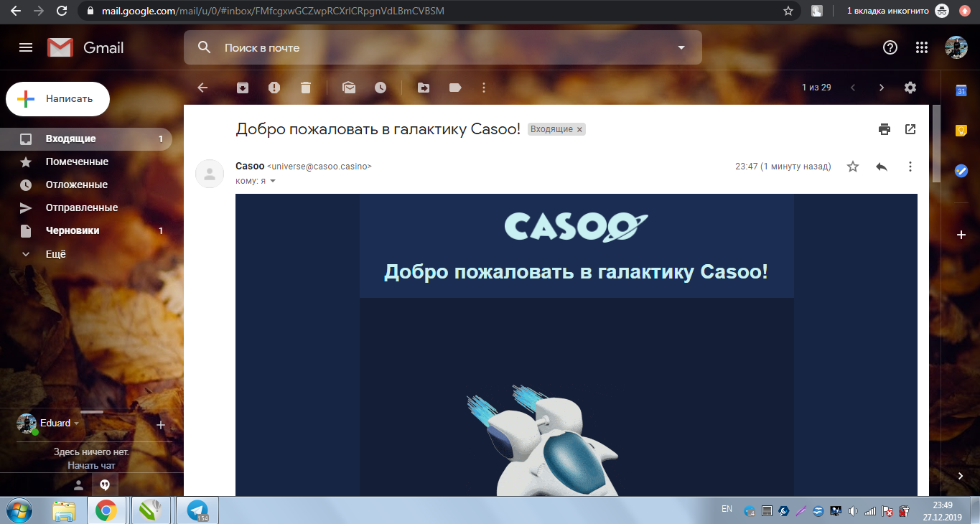This screenshot has height=524, width=980.
Task: Click the Casoo sender avatar
Action: tap(210, 173)
